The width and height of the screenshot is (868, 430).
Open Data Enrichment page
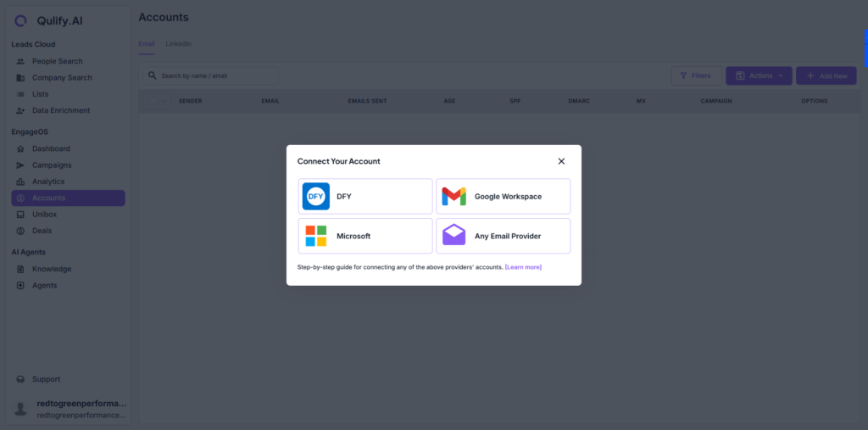[68, 110]
